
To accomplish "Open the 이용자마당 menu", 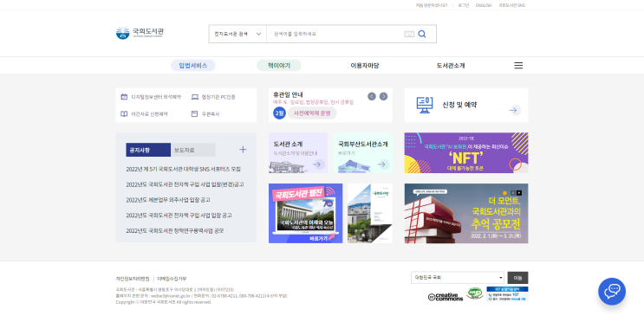I will click(x=365, y=66).
